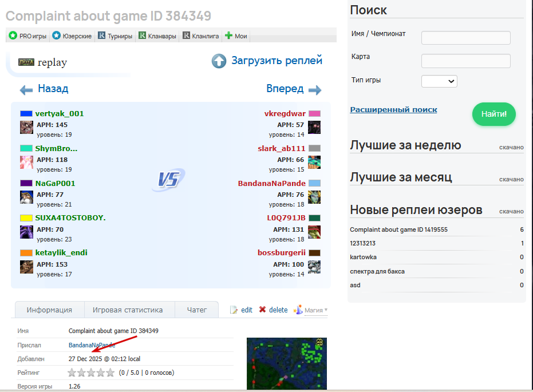
Task: Expand the Магия dropdown menu
Action: (316, 310)
